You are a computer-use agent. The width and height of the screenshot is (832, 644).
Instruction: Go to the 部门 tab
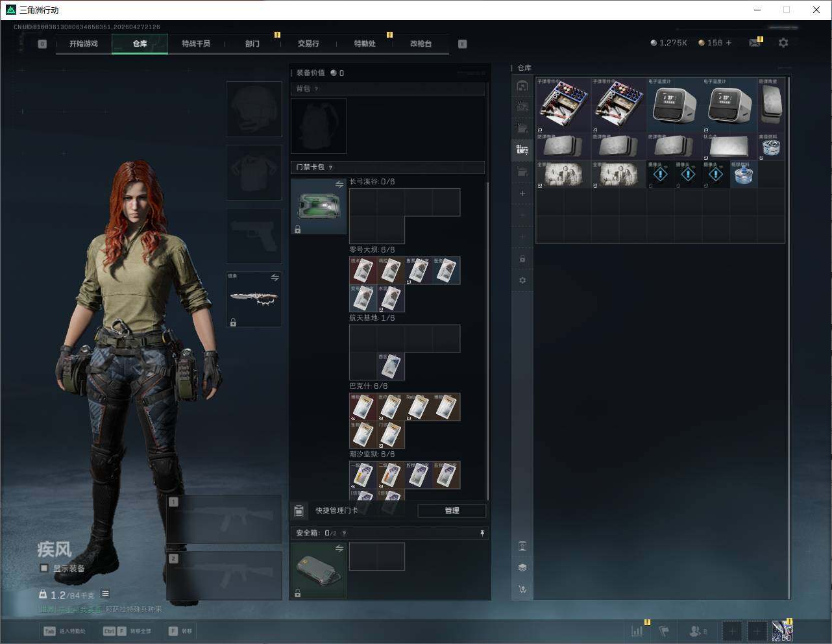[252, 43]
